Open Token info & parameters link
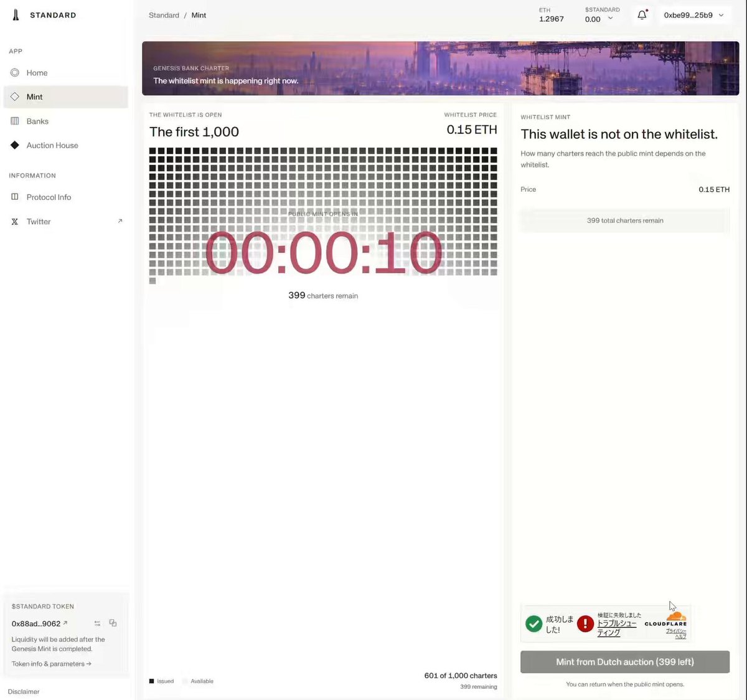The width and height of the screenshot is (747, 700). 52,664
